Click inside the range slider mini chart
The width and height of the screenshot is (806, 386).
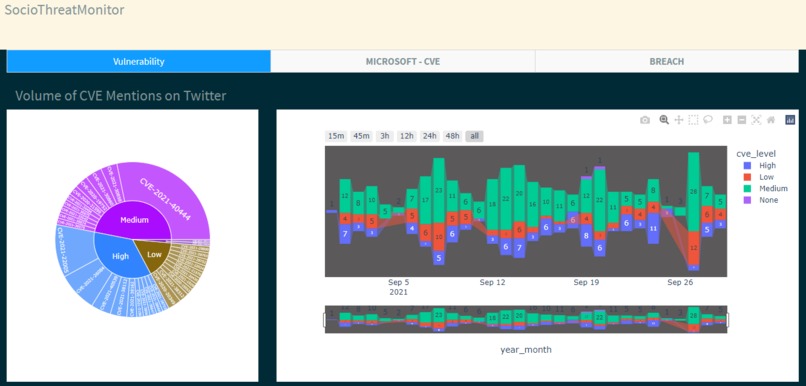(526, 319)
